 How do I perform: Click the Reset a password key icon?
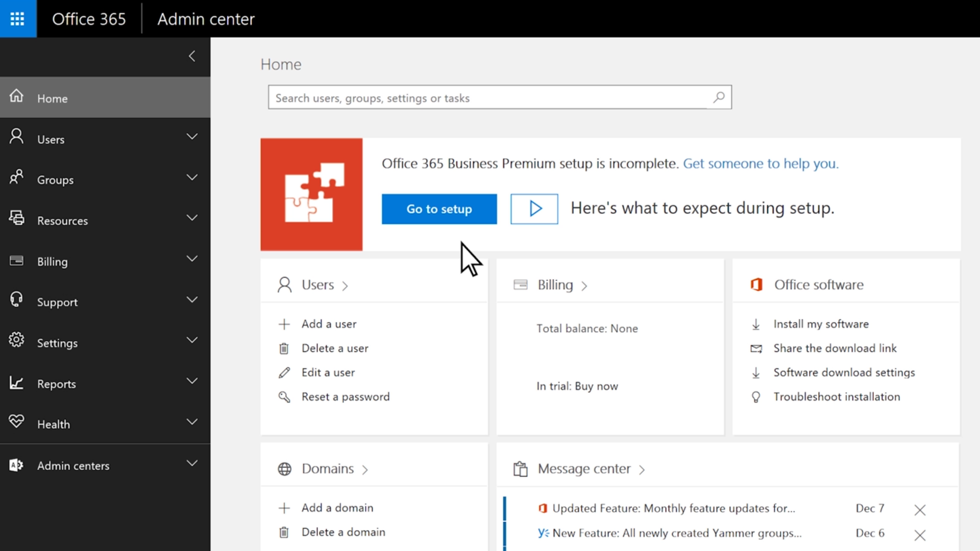pos(284,397)
